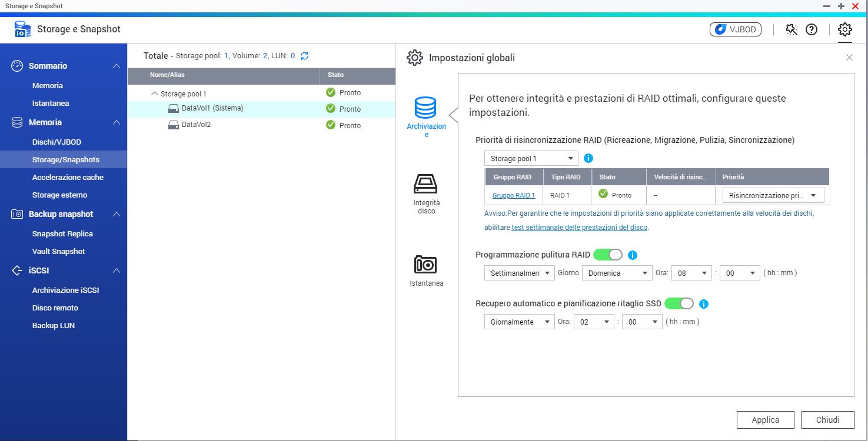
Task: Click the help question mark icon
Action: (x=812, y=29)
